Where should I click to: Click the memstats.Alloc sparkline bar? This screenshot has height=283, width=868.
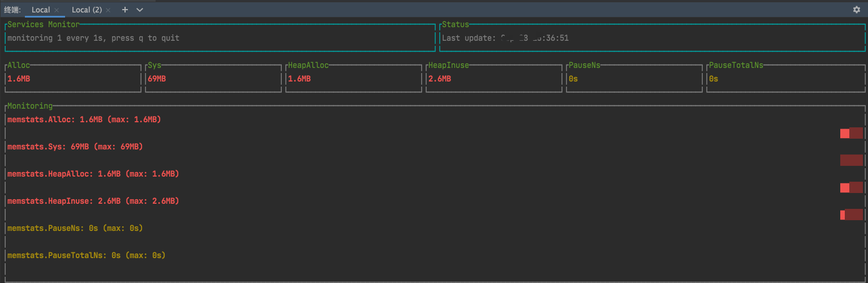851,133
